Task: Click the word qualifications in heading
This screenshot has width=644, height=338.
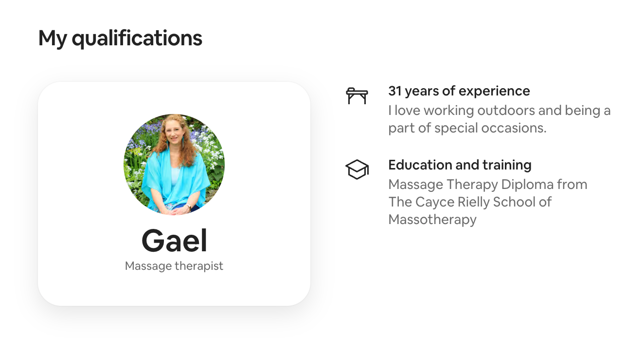Action: 137,38
